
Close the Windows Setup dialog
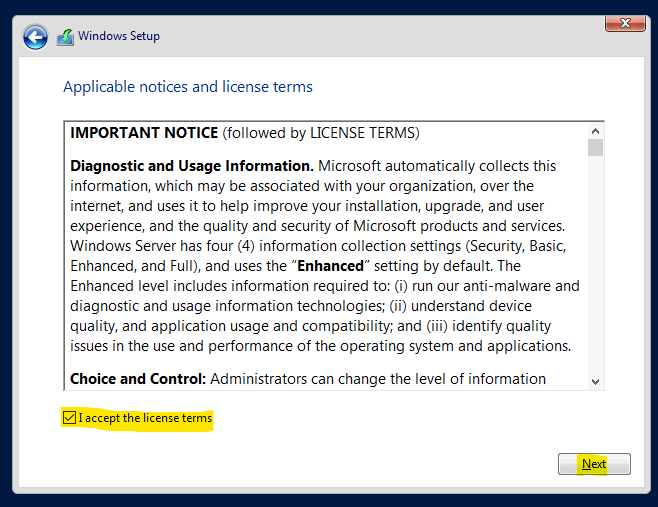pos(625,23)
